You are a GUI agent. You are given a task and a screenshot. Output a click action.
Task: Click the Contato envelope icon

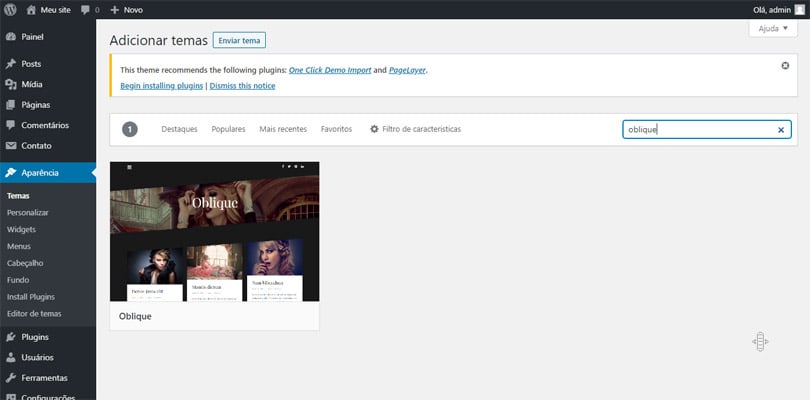10,146
